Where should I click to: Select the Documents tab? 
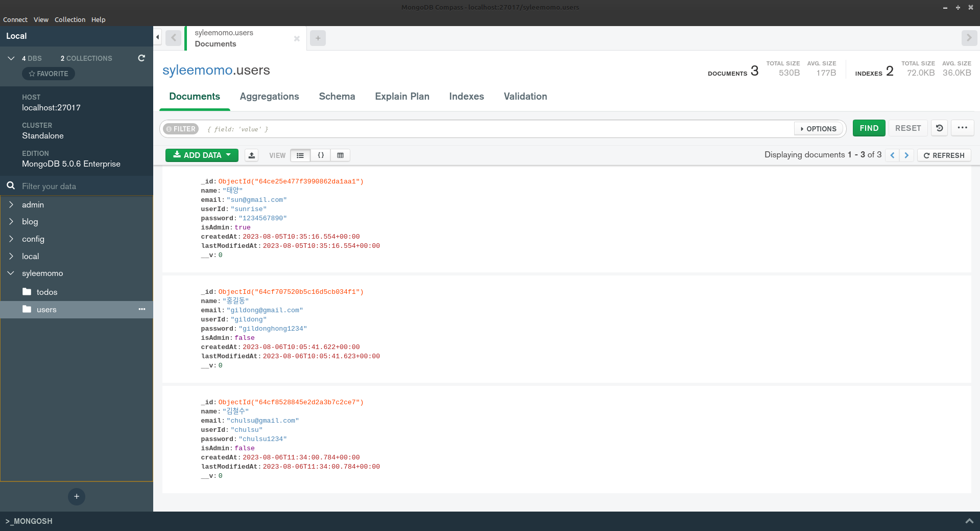(x=195, y=97)
